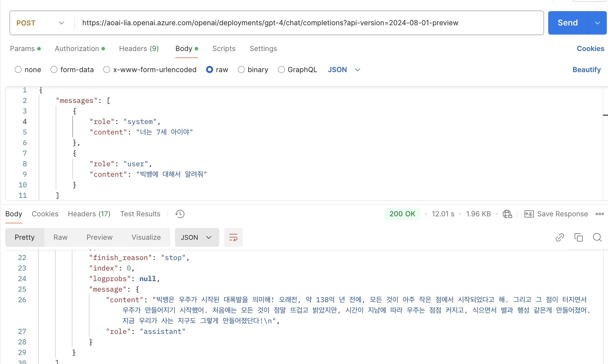Screen dimensions: 608x364
Task: Select form-data body option
Action: pyautogui.click(x=54, y=70)
